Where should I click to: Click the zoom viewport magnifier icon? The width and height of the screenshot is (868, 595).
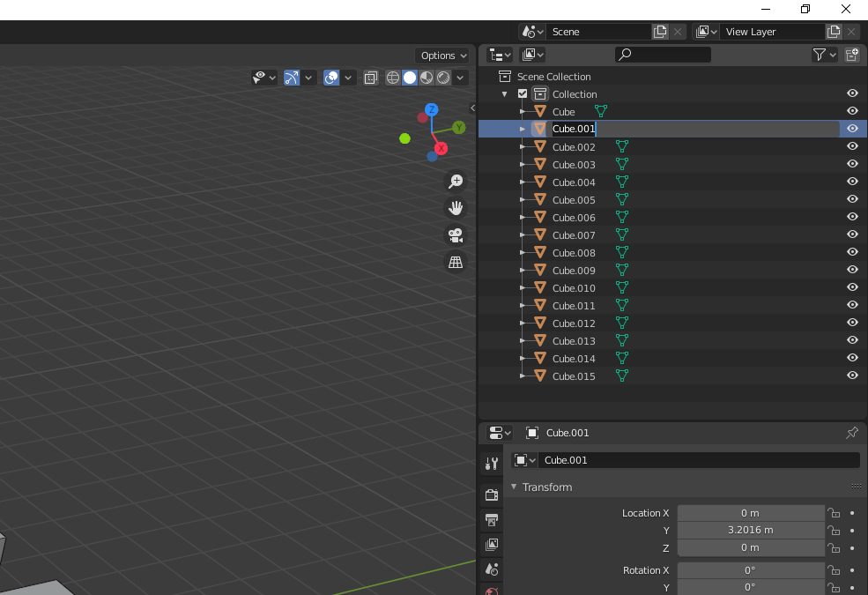[x=456, y=181]
